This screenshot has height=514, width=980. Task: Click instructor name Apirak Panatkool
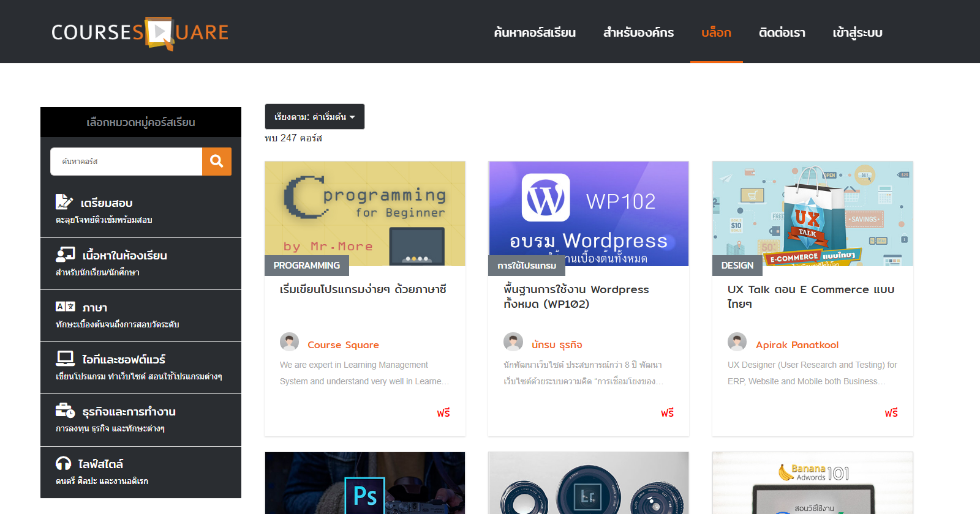click(x=797, y=345)
